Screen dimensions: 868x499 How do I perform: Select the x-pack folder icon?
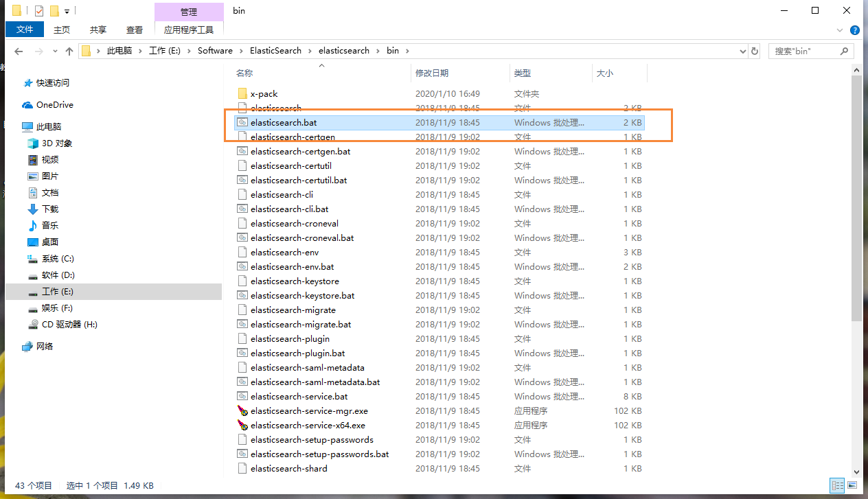(x=242, y=93)
